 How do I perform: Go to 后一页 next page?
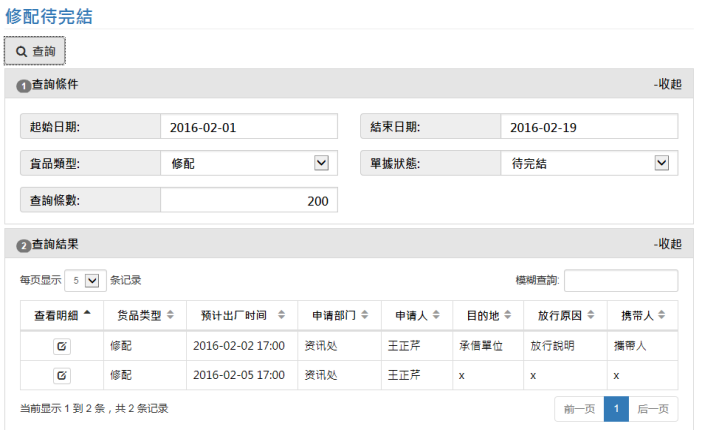point(653,409)
